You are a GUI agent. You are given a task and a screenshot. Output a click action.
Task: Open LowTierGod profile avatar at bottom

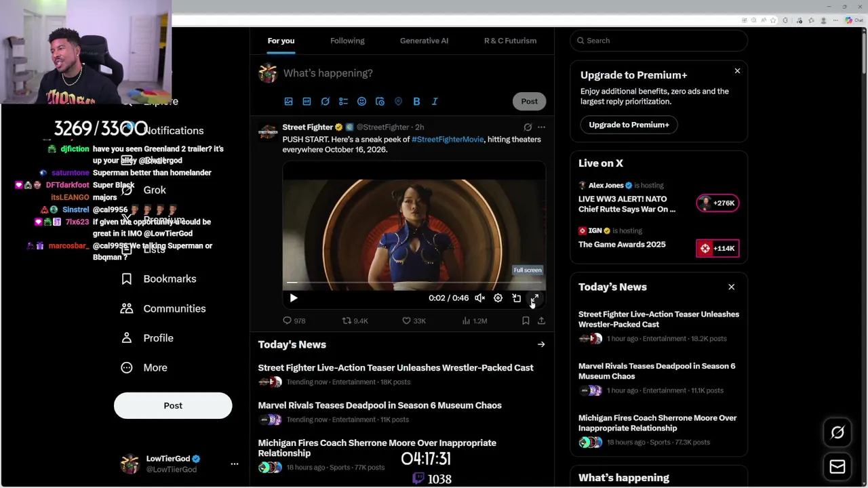coord(130,464)
